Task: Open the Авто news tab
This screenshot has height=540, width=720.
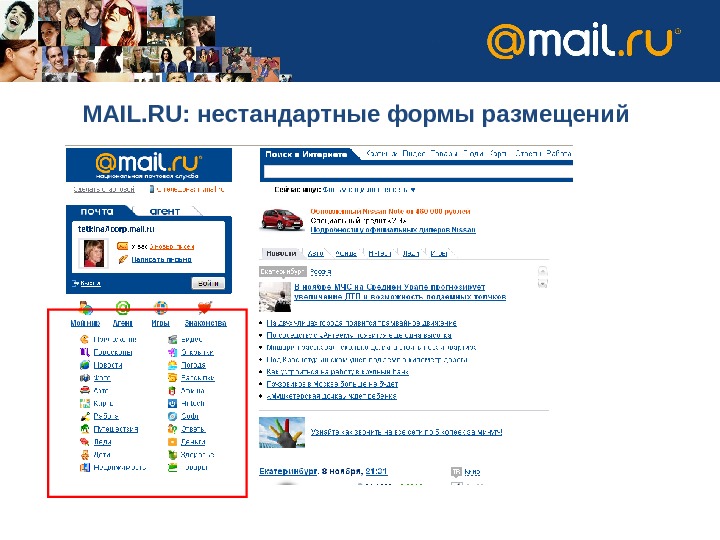Action: (x=315, y=253)
